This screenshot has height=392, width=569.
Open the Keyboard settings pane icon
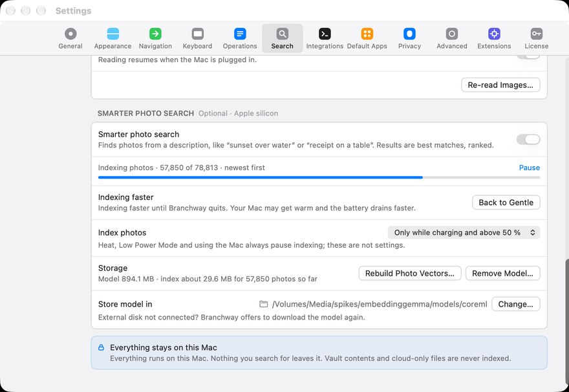[197, 34]
